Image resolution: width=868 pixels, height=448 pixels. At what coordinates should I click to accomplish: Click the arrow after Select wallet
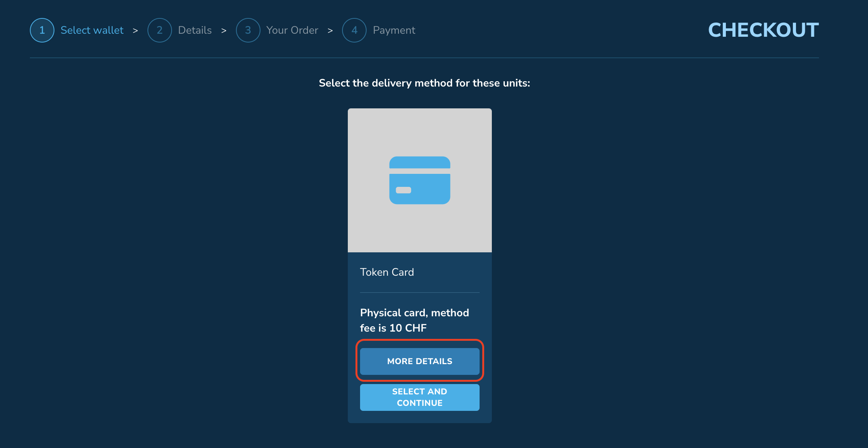tap(135, 31)
